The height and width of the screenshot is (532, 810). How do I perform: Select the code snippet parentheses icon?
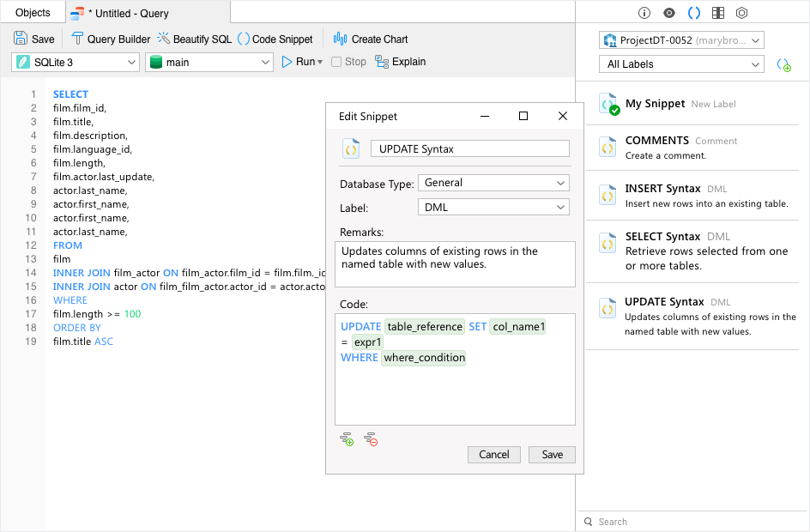tap(694, 13)
